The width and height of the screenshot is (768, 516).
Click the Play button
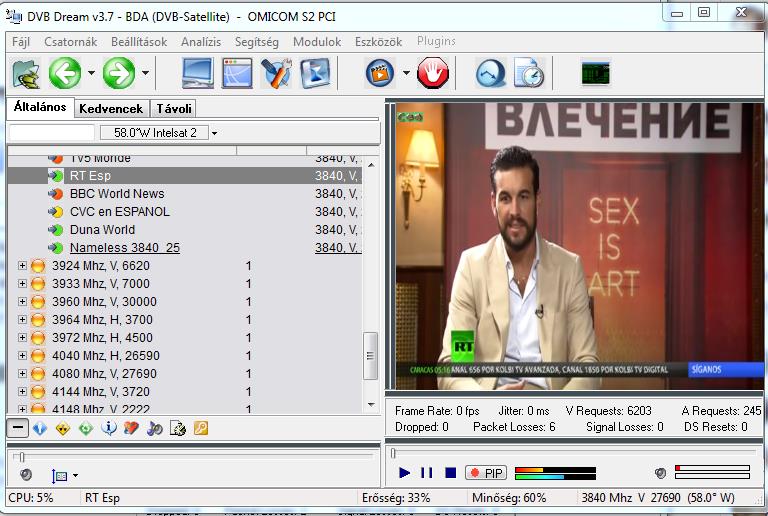click(405, 473)
